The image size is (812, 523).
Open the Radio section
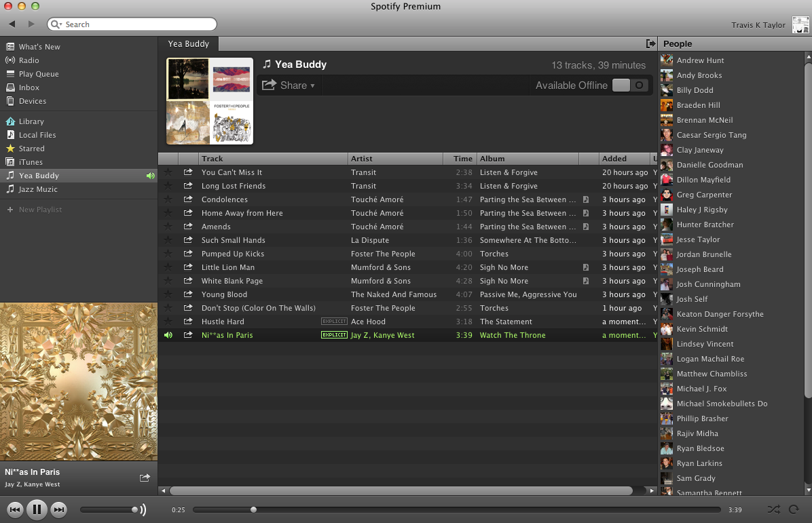click(29, 60)
